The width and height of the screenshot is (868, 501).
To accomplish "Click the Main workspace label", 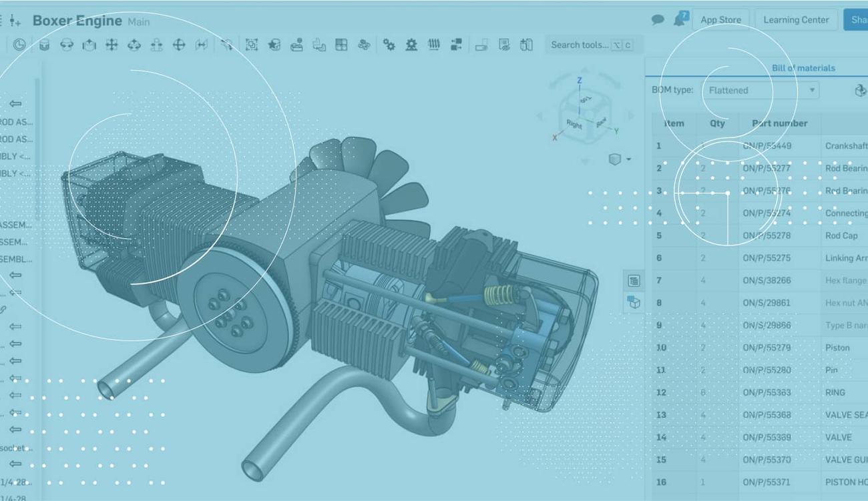I will point(140,21).
